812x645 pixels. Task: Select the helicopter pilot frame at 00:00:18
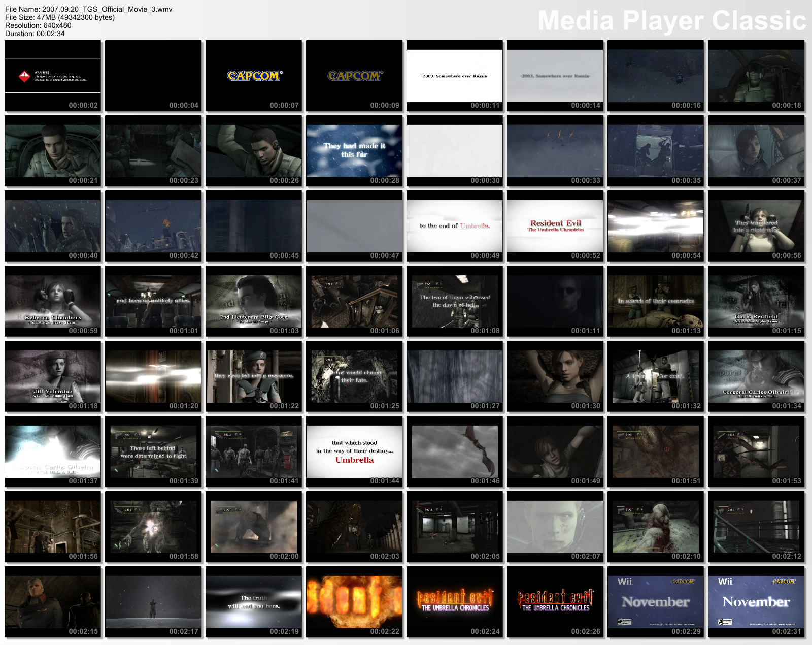756,76
